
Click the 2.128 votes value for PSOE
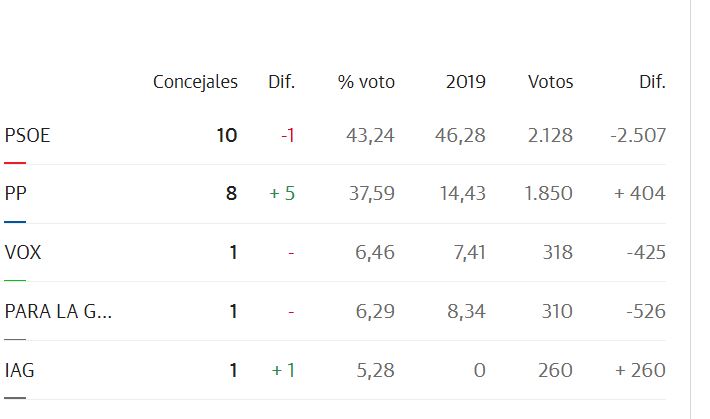549,135
